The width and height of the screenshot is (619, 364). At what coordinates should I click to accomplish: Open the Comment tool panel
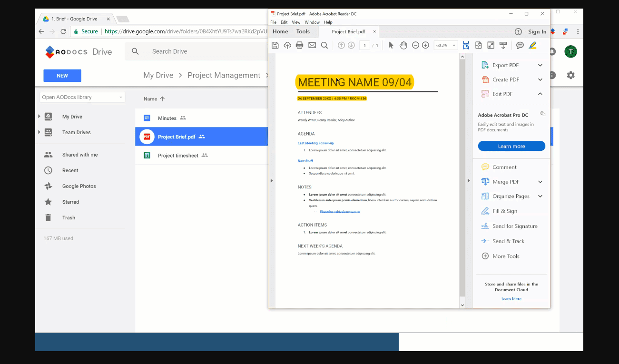505,167
